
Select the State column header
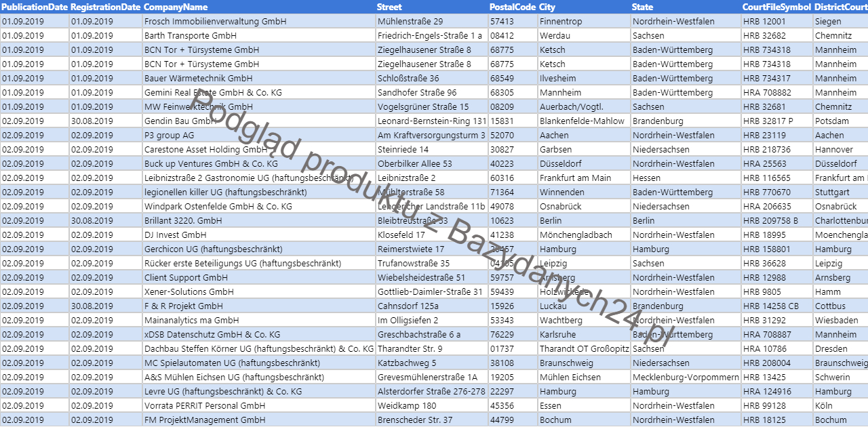pos(686,7)
